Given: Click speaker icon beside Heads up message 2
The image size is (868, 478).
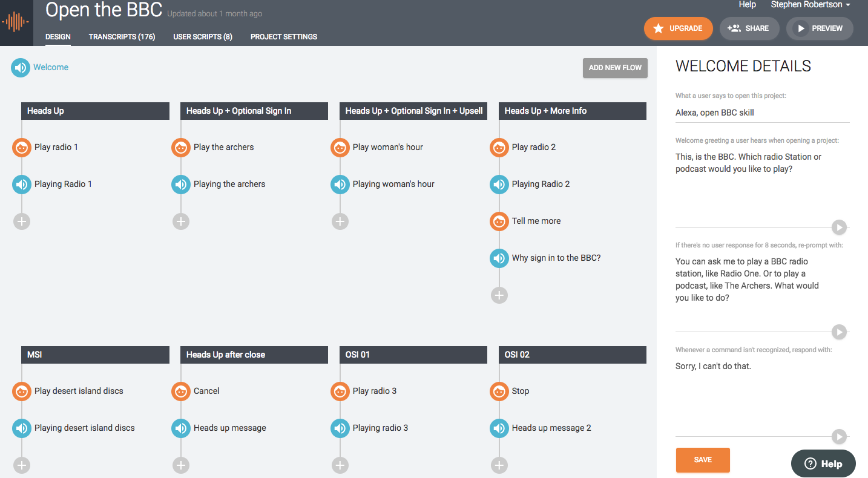Looking at the screenshot, I should 499,428.
